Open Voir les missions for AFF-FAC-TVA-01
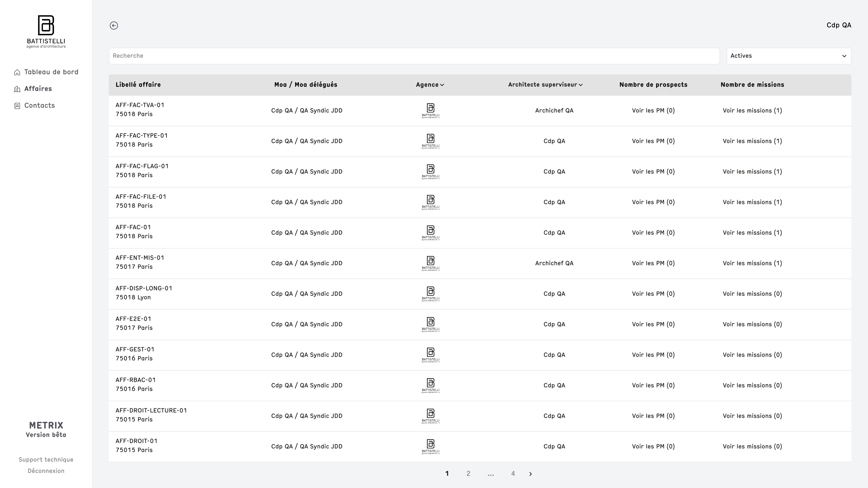Screen dimensions: 868x488 pos(752,111)
